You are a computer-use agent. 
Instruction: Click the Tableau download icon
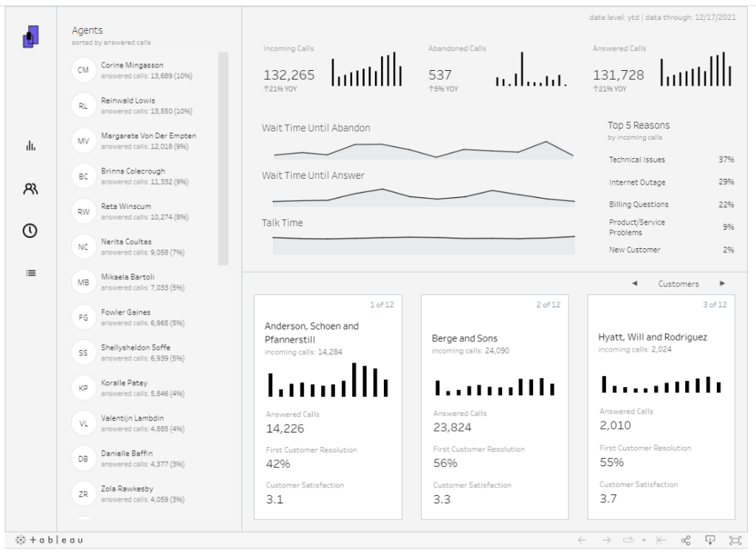(710, 540)
